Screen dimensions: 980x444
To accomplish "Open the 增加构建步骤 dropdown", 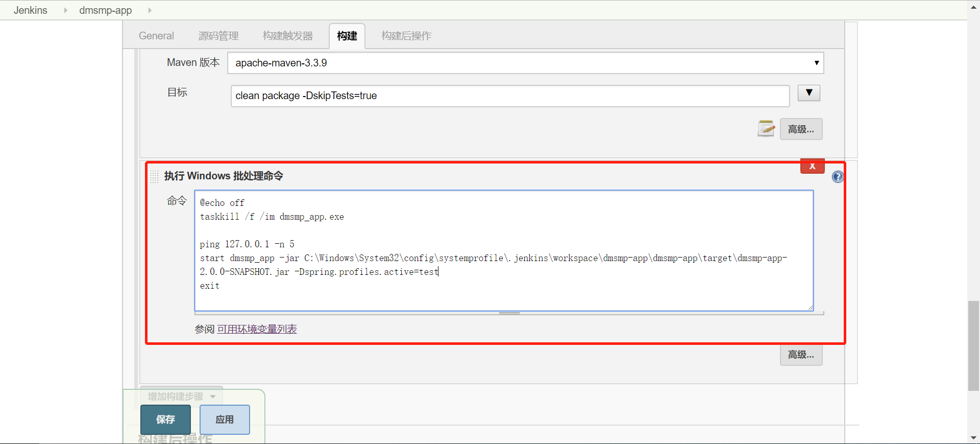I will [x=181, y=396].
